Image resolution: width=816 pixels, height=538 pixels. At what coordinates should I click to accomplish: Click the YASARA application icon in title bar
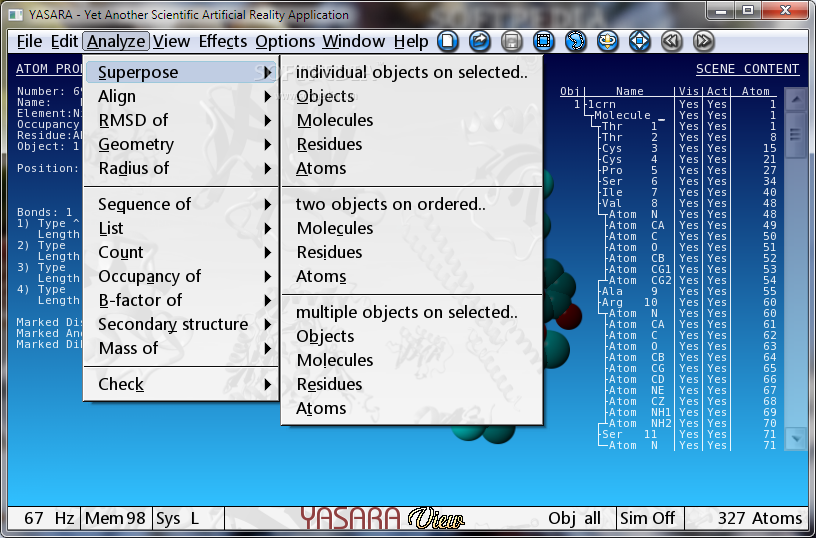(16, 14)
